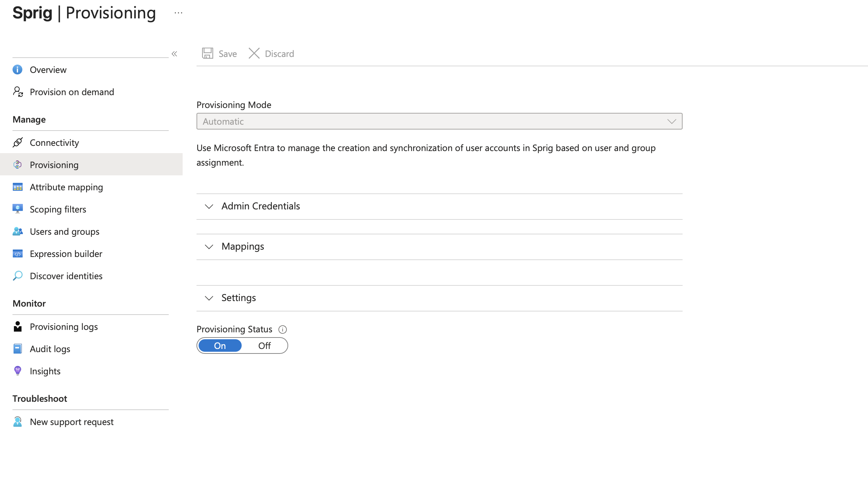Click the Provisioning Status info icon
This screenshot has width=868, height=483.
click(x=283, y=329)
